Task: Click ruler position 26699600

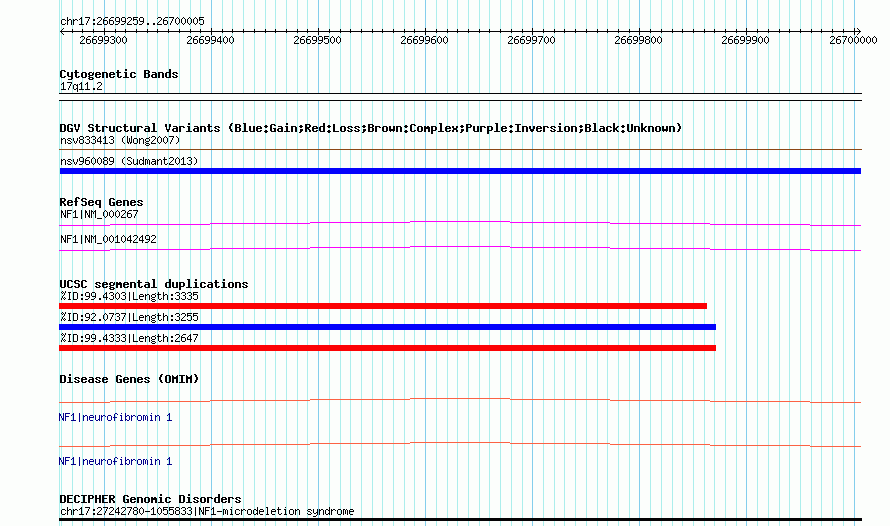Action: click(424, 40)
